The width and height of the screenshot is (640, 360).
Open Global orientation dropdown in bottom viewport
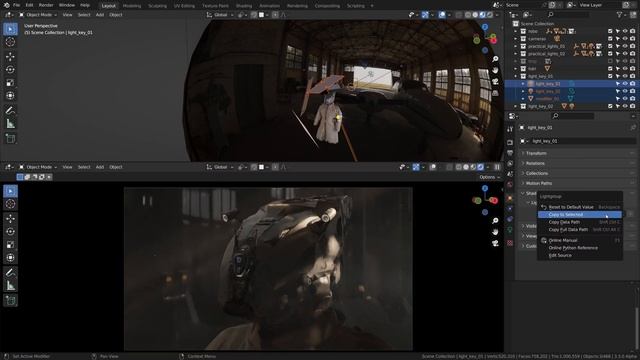(x=220, y=167)
